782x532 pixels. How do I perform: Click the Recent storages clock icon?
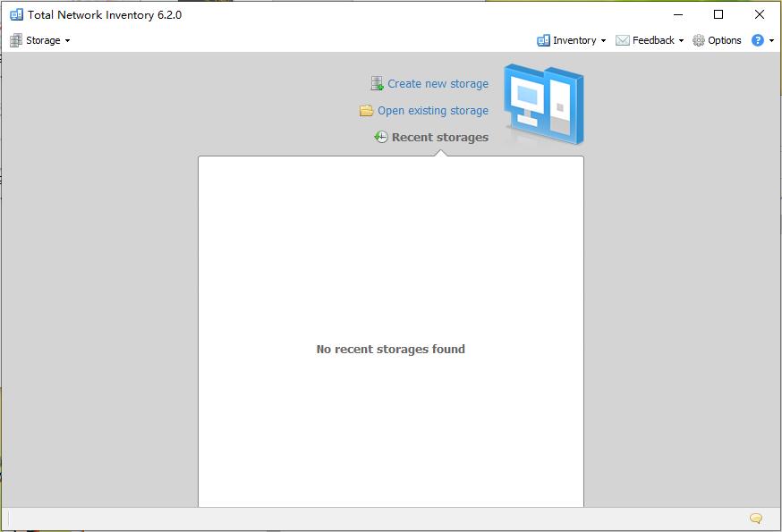click(381, 137)
